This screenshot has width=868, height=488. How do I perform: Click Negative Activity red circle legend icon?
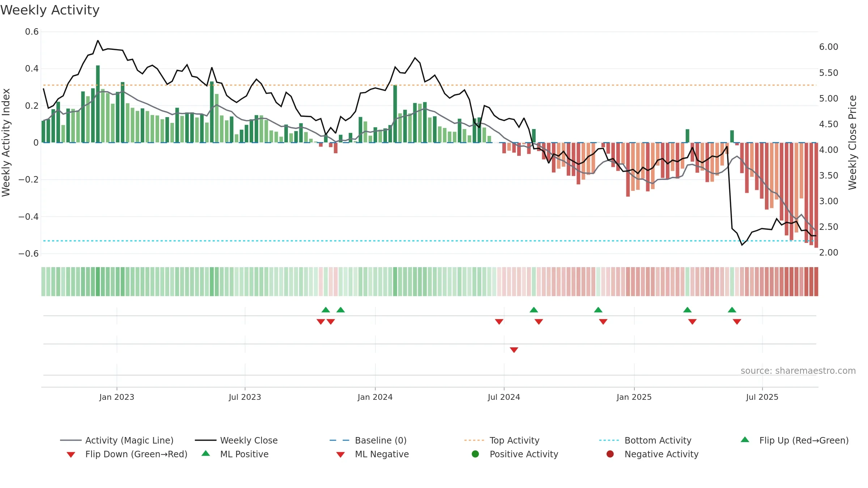click(x=610, y=454)
